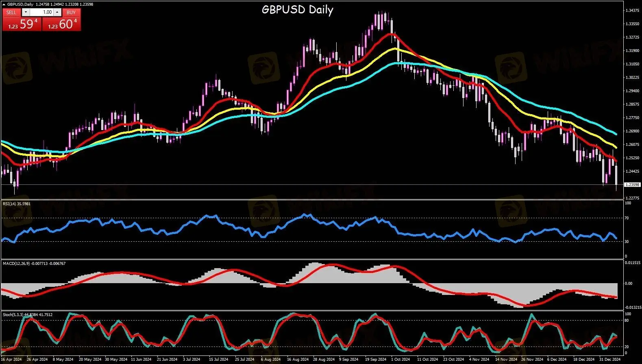Click the 1.32725 price axis label
Image resolution: width=642 pixels, height=364 pixels.
(x=632, y=37)
